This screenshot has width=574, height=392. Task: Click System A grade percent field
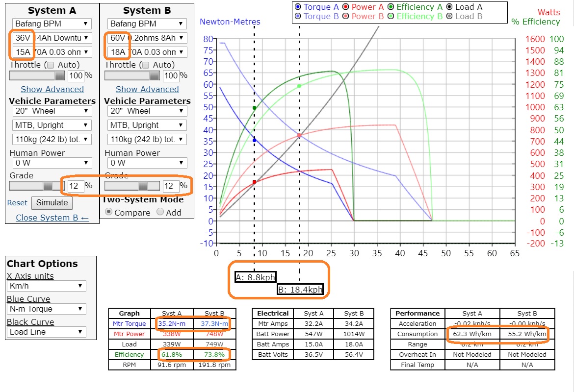[76, 186]
